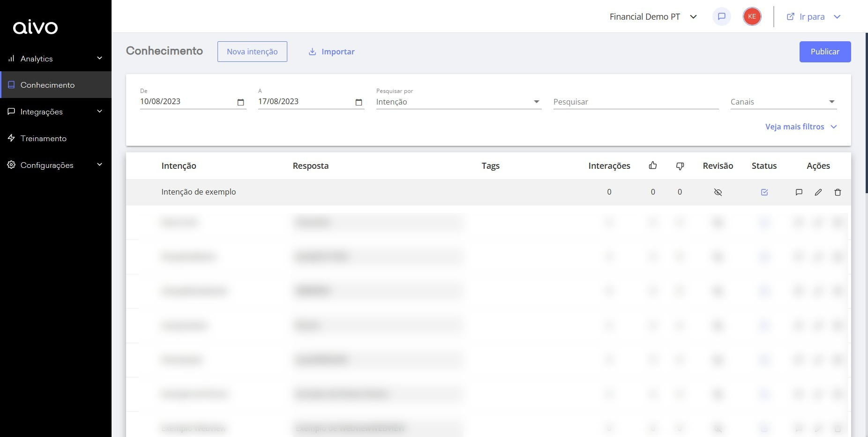Open the Pesquisar por Intenção dropdown

tap(458, 102)
